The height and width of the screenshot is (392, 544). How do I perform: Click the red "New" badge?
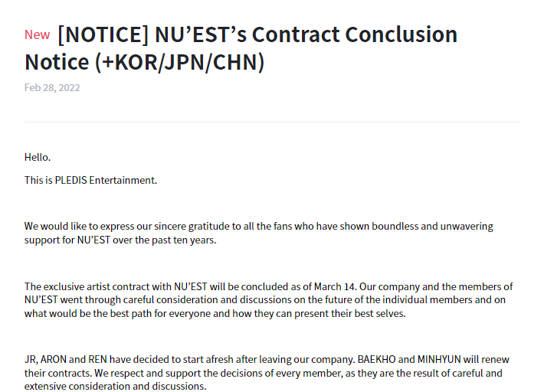pos(37,34)
